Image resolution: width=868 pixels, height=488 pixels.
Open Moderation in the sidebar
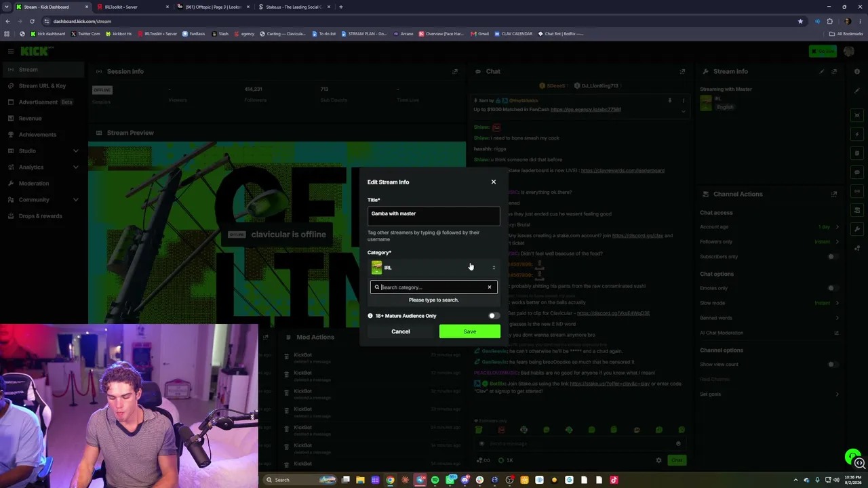point(43,184)
